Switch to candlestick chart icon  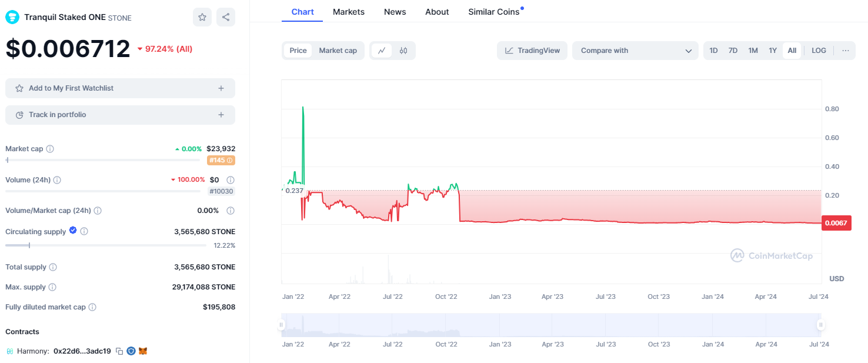[x=403, y=51]
